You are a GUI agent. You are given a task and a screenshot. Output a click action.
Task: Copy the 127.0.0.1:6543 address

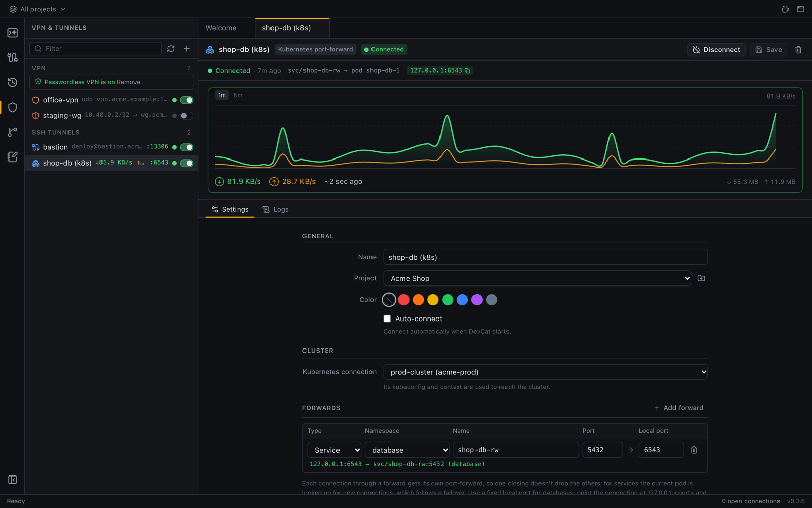[468, 71]
